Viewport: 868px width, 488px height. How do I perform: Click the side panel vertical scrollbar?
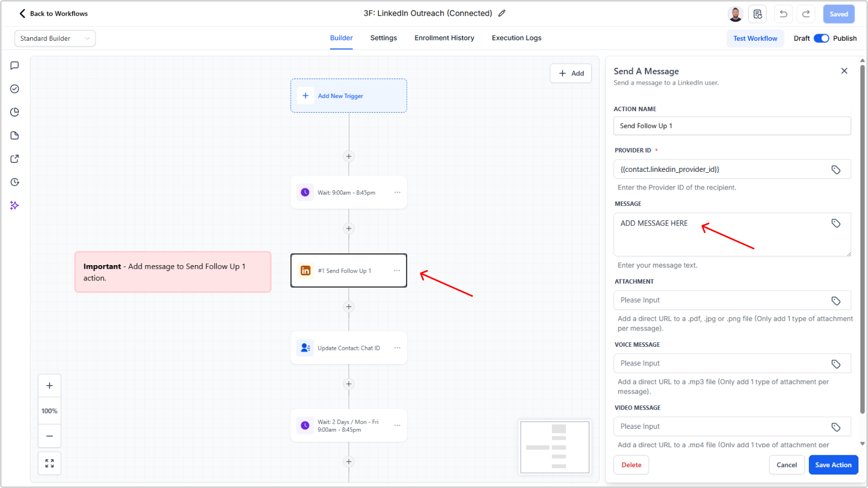(x=862, y=240)
